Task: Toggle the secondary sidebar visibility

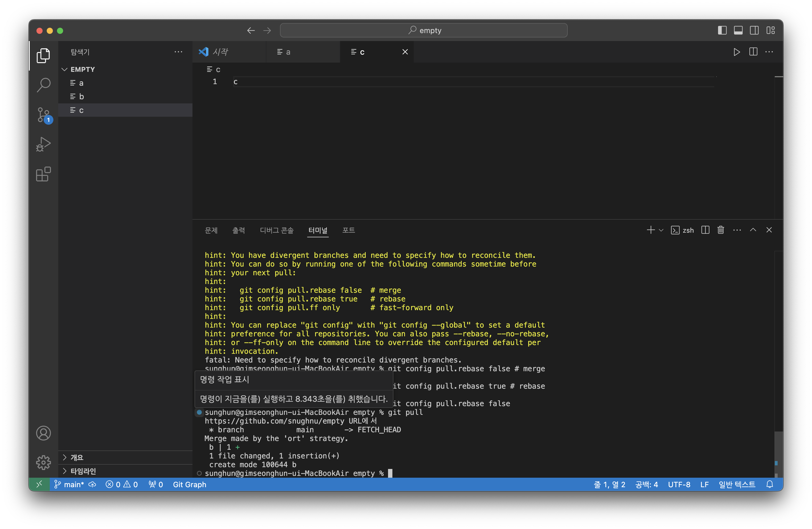Action: (754, 30)
